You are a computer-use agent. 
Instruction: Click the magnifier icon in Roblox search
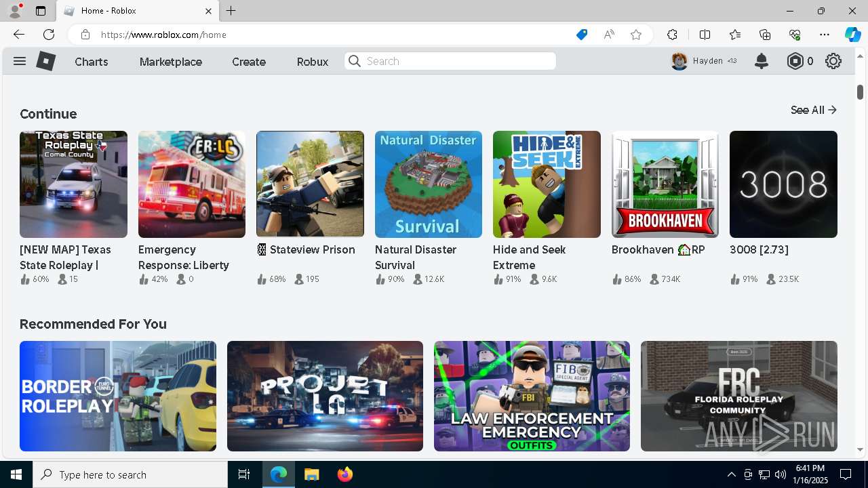[355, 61]
